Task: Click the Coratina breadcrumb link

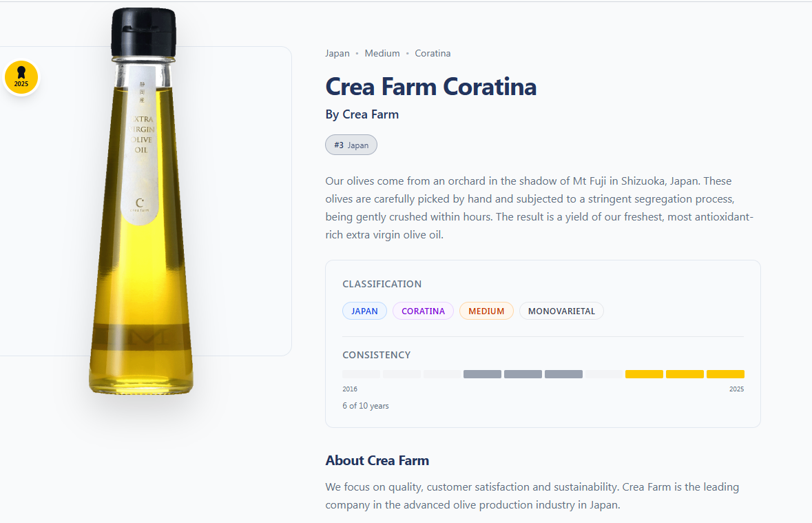Action: coord(433,54)
